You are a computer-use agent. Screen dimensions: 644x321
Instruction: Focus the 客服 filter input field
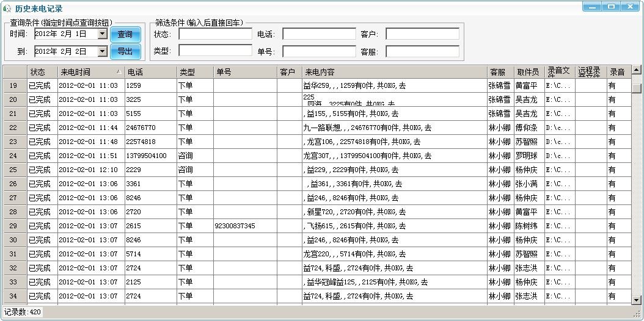[x=422, y=51]
